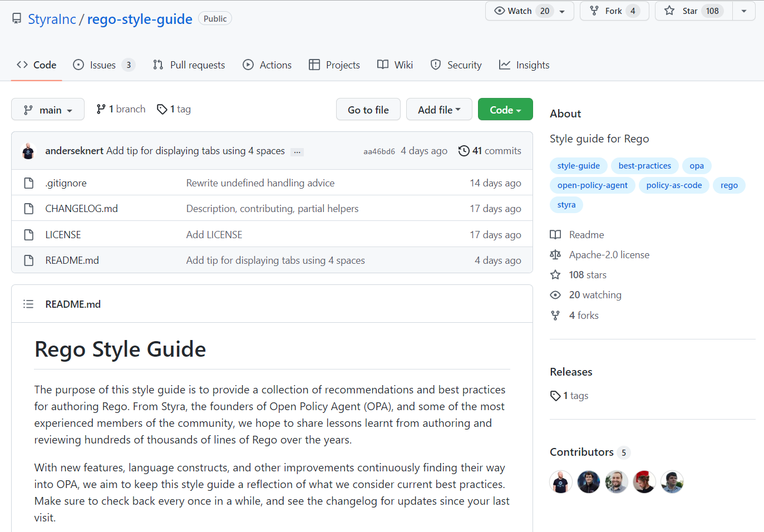
Task: Open the StyraInc organization link
Action: [x=52, y=19]
